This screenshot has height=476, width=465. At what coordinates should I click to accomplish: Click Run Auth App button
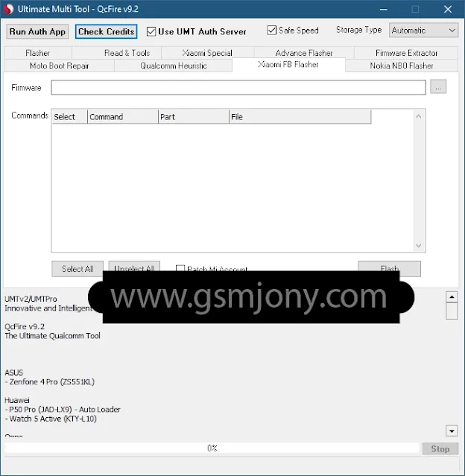coord(37,31)
